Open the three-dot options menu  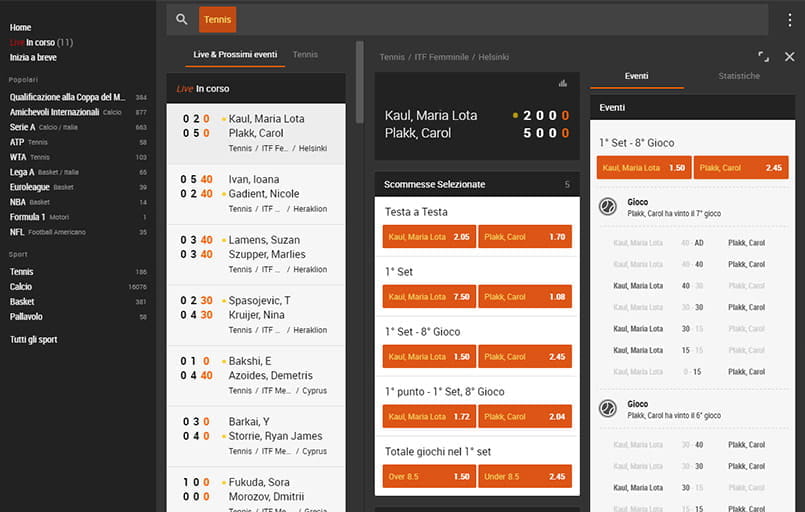[789, 19]
